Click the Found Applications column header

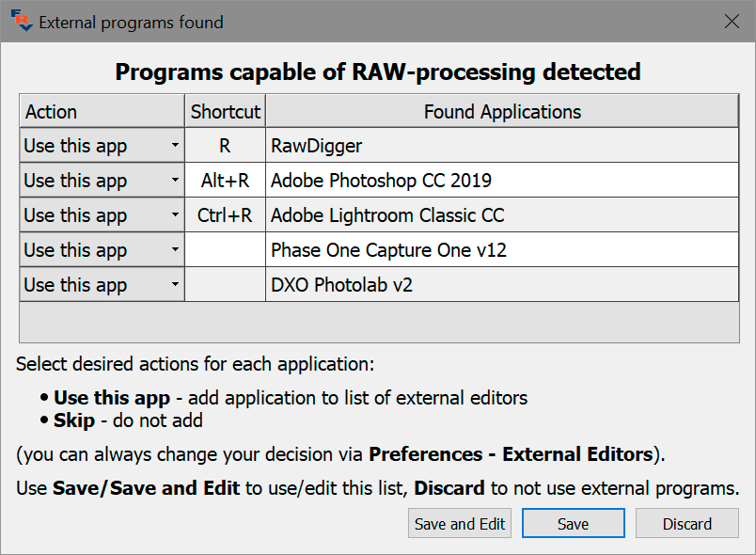click(502, 111)
